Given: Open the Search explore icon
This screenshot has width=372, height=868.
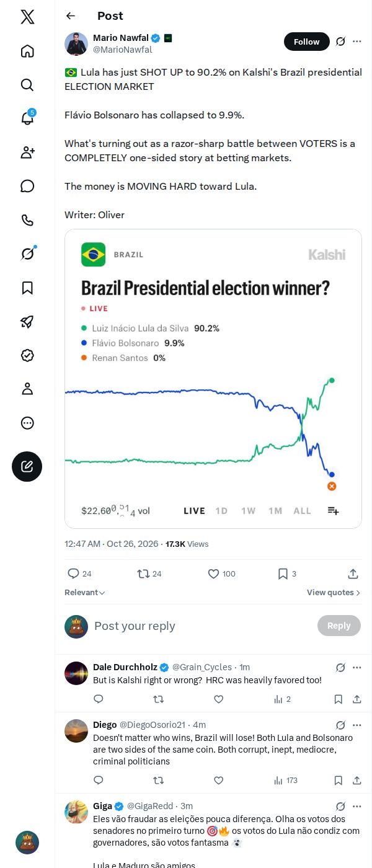Looking at the screenshot, I should 27,85.
